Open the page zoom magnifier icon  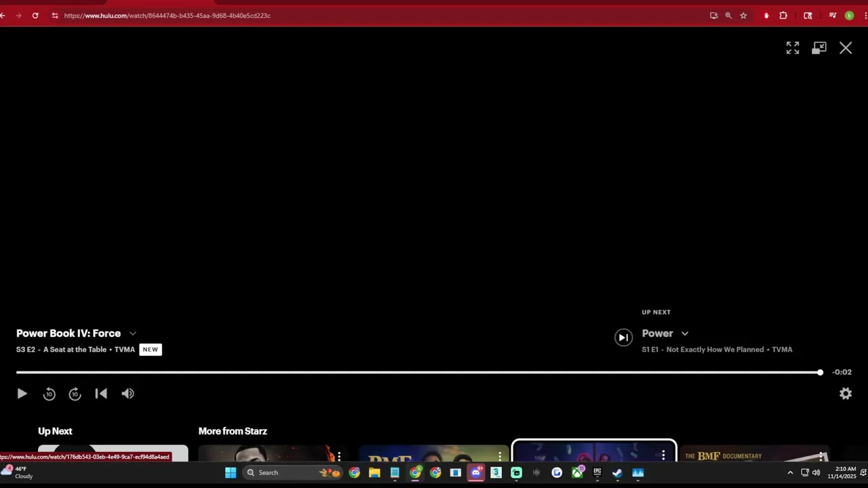pos(728,16)
